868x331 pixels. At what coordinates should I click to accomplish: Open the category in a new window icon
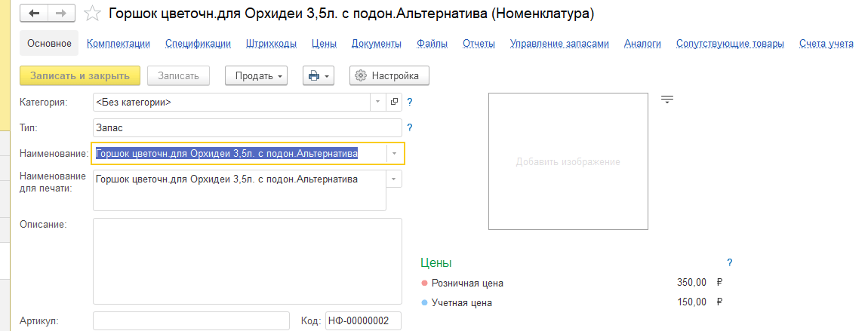[394, 102]
